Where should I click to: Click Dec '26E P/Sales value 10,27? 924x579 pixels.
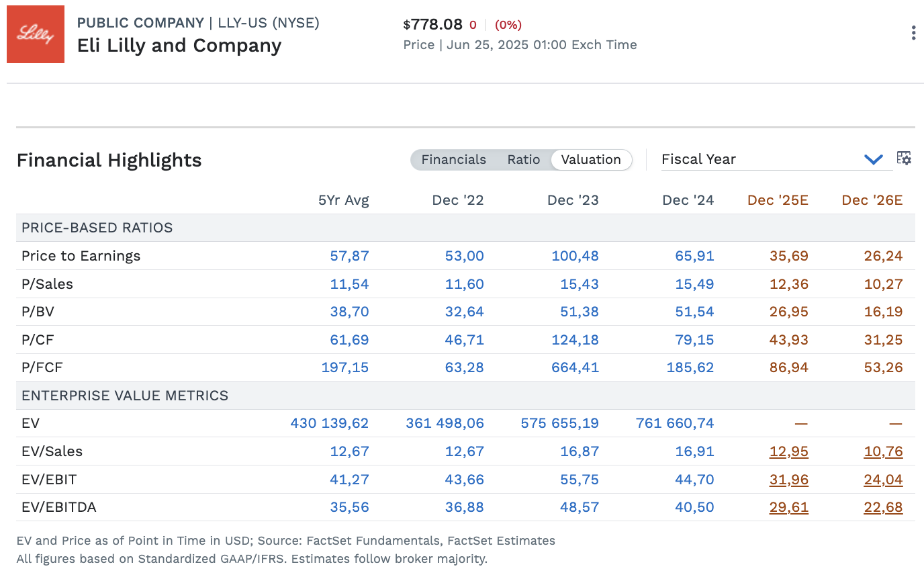coord(883,284)
